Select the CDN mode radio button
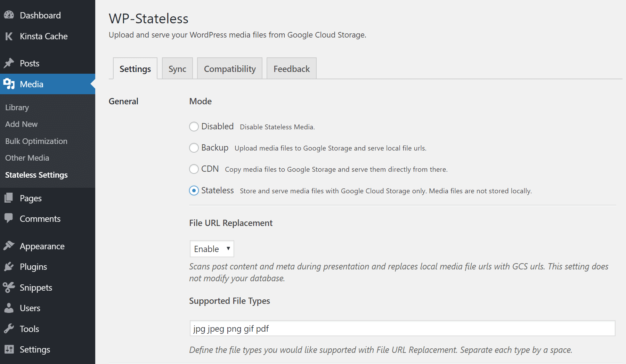This screenshot has height=364, width=626. [194, 169]
